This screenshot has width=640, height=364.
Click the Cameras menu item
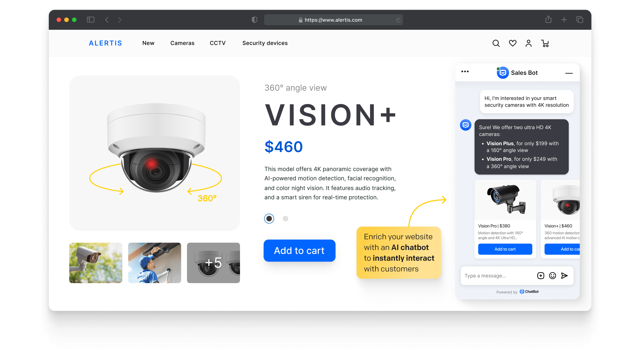coord(182,43)
